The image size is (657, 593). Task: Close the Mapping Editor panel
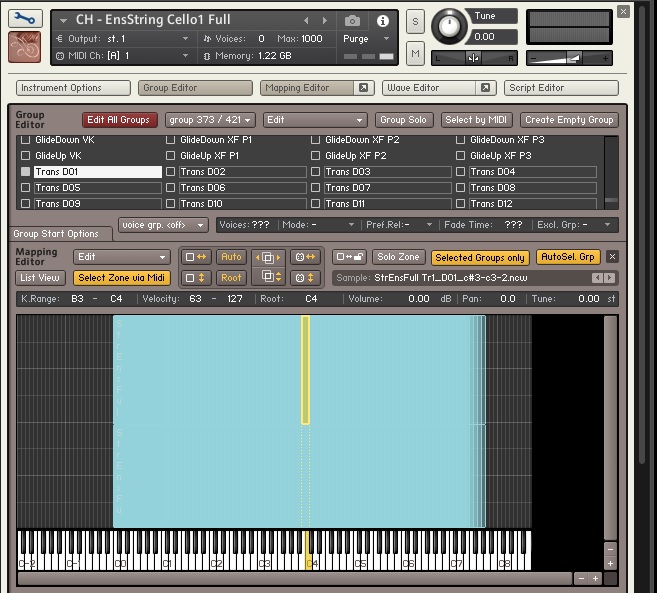tap(612, 257)
